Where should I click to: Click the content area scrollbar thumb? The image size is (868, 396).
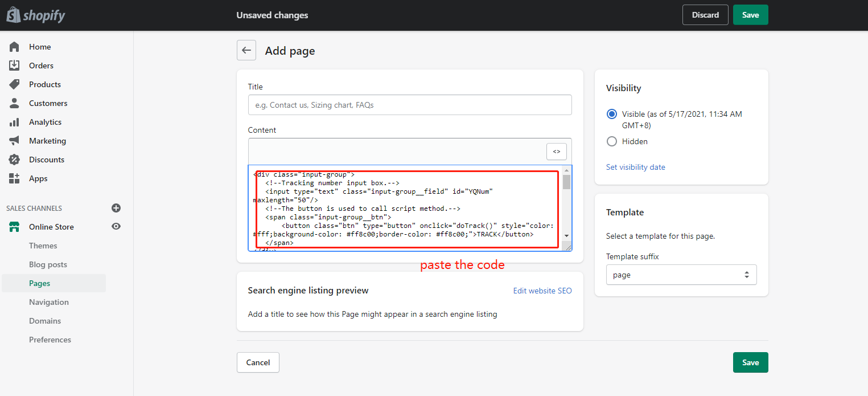566,182
